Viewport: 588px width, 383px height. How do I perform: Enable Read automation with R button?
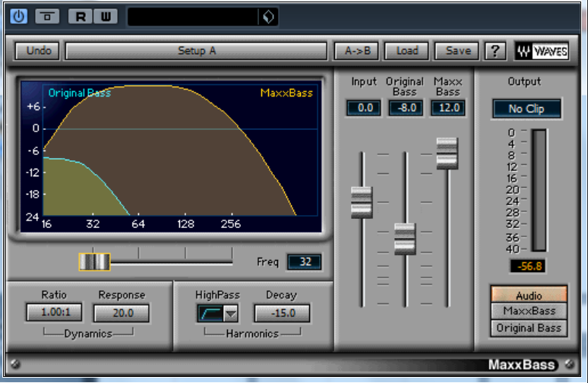(81, 17)
